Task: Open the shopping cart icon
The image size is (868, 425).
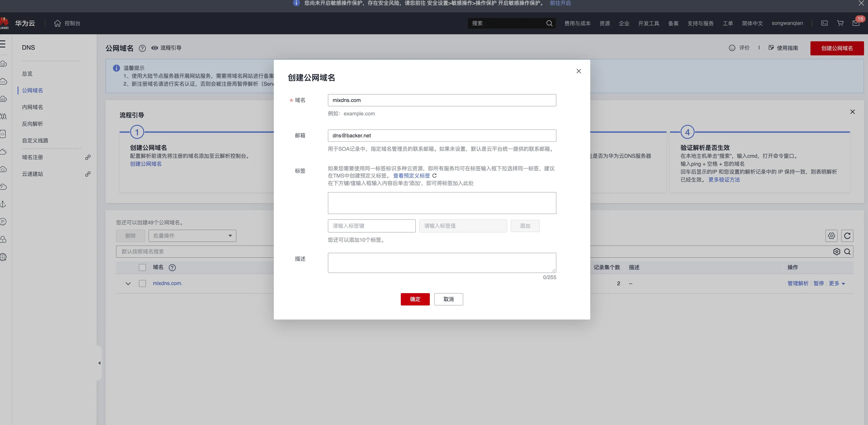Action: tap(840, 23)
